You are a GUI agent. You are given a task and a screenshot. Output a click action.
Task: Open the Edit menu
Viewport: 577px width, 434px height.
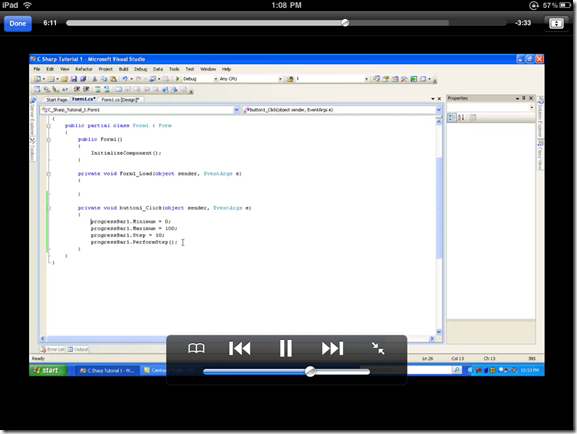[x=50, y=69]
